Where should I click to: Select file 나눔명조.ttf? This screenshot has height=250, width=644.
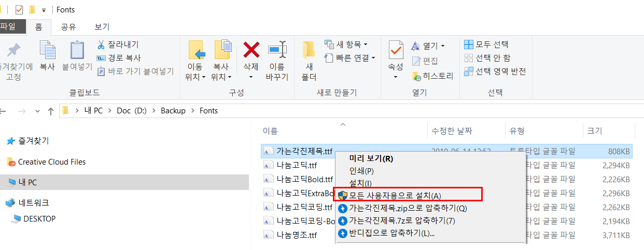[297, 236]
